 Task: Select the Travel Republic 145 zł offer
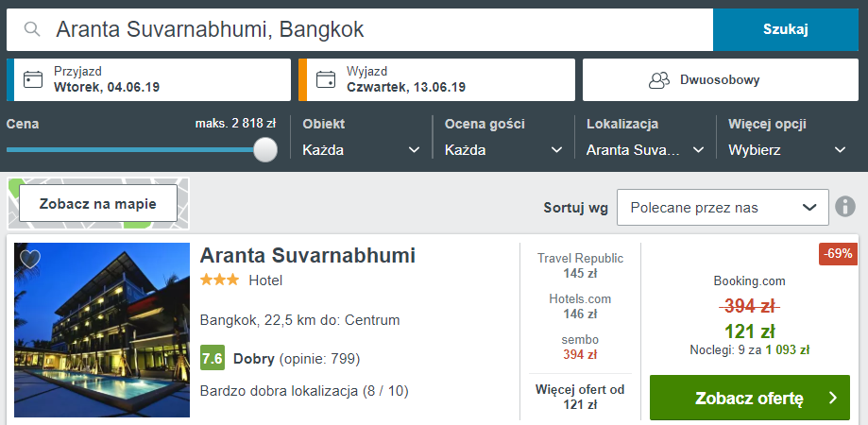(x=580, y=265)
